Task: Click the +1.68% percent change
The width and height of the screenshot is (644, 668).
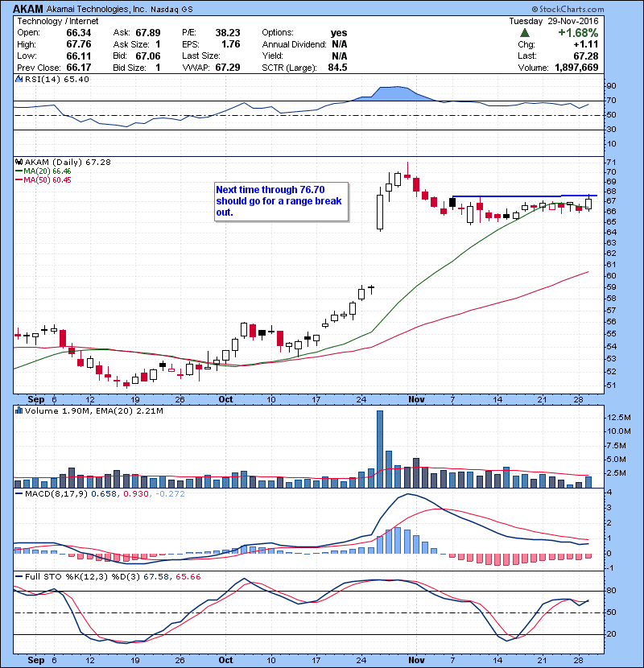Action: pos(578,33)
